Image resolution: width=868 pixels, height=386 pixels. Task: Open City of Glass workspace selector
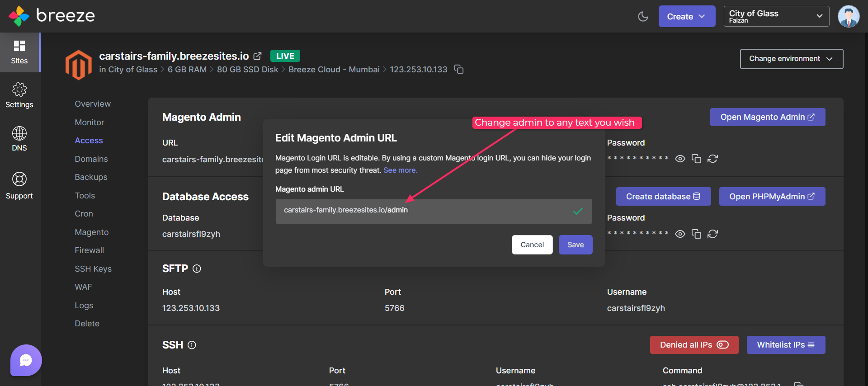click(776, 16)
